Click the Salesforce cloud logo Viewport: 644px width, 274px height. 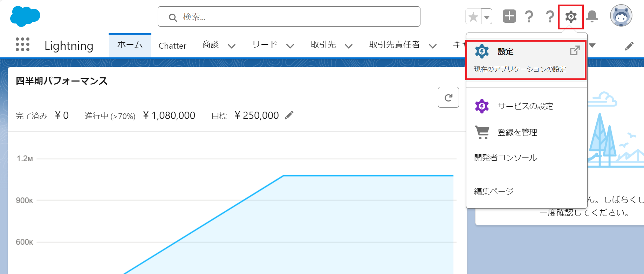(25, 16)
